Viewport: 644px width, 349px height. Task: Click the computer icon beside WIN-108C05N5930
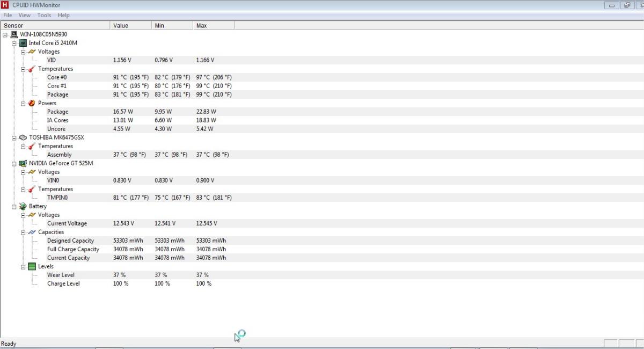click(x=14, y=34)
